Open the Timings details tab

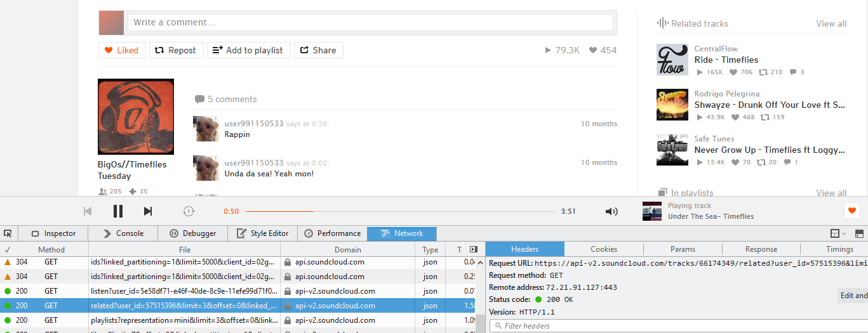[839, 249]
